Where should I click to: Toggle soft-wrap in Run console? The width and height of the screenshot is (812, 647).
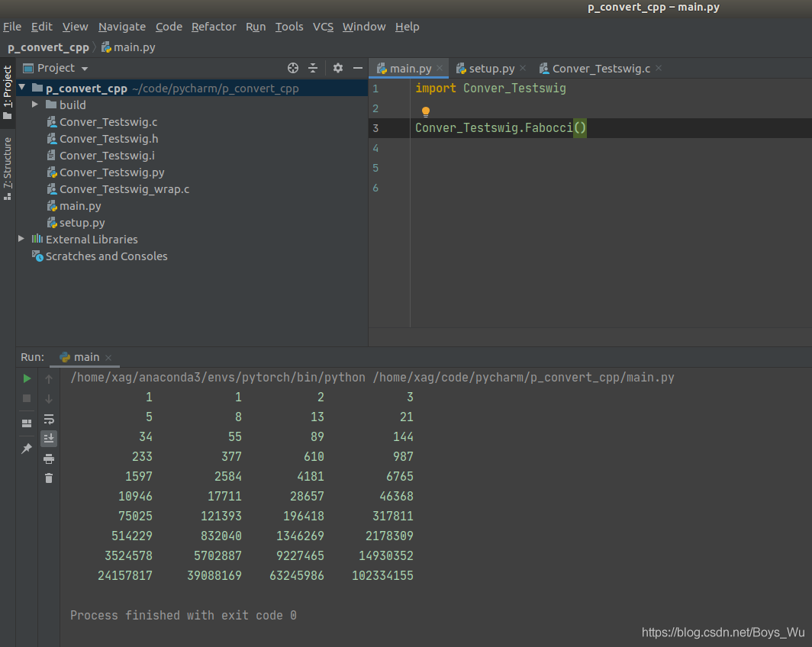49,419
